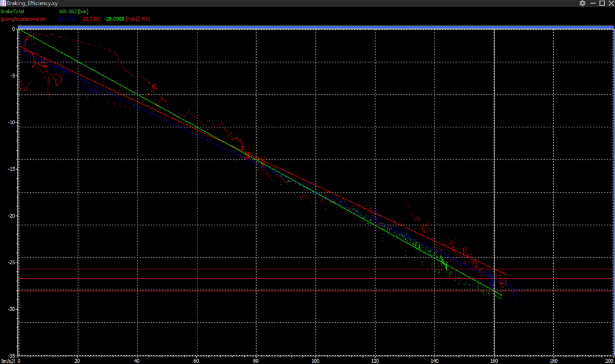Select the gLongAccelerometer channel label
This screenshot has width=615, height=364.
[23, 19]
